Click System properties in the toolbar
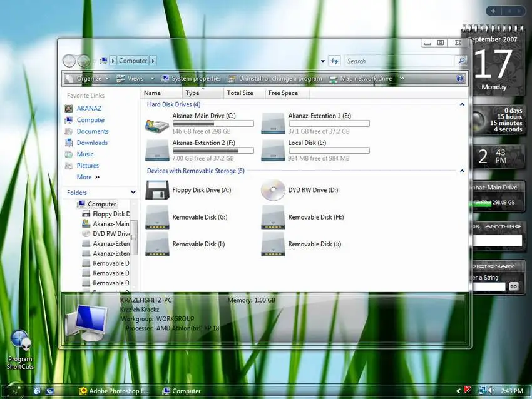Viewport: 532px width, 399px height. tap(192, 79)
